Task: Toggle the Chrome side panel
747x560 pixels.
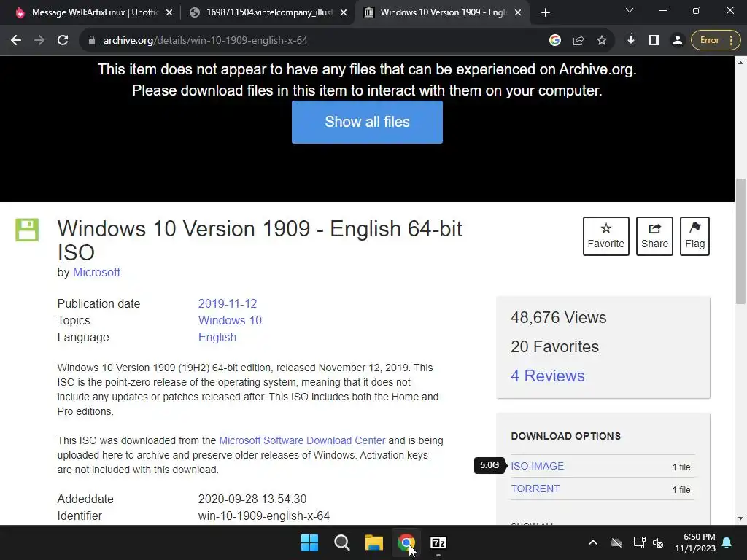Action: coord(654,41)
